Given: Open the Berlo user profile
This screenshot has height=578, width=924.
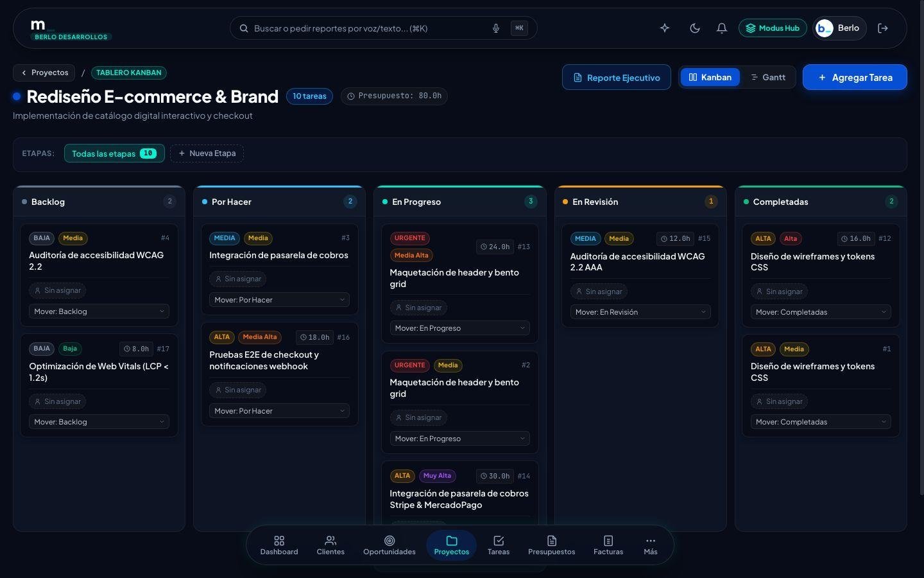Looking at the screenshot, I should (839, 28).
